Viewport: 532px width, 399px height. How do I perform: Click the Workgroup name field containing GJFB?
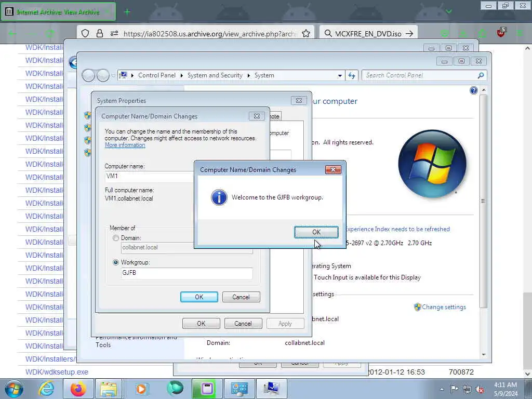[x=187, y=273]
